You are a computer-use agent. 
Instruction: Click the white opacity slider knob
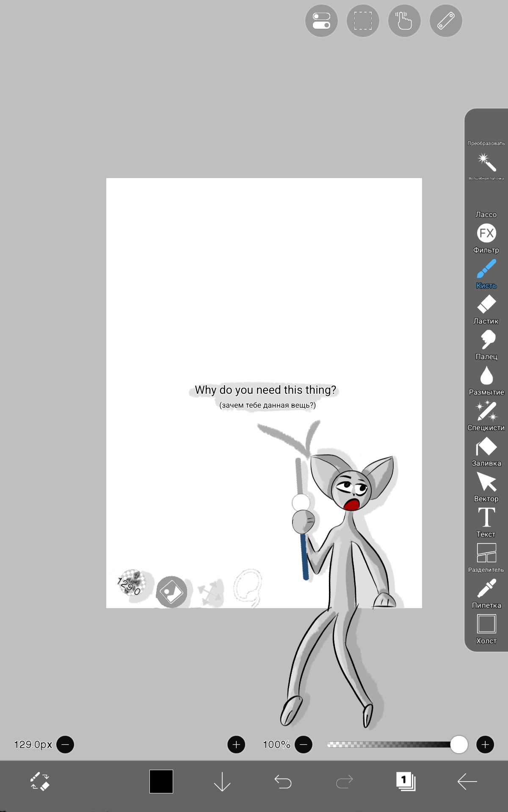click(x=459, y=744)
